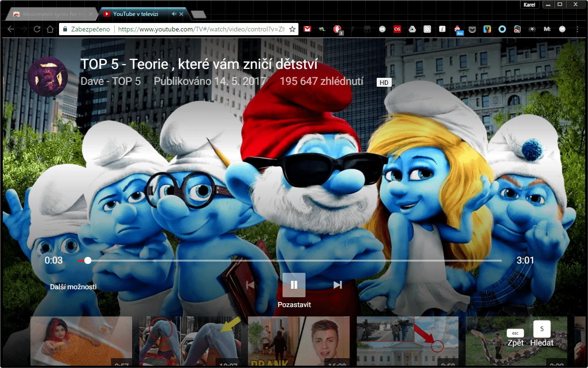Click the Zpět esc button
The height and width of the screenshot is (368, 588).
click(x=515, y=338)
